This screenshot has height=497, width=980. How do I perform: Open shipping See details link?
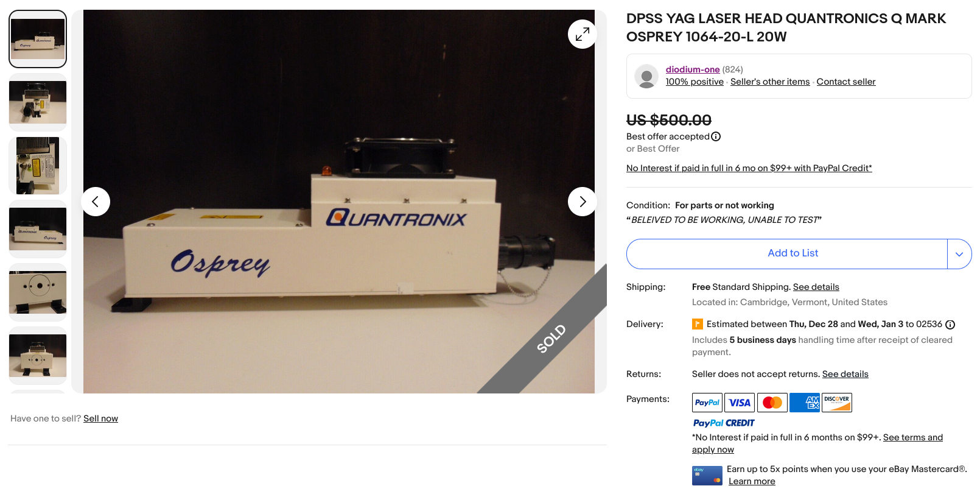pyautogui.click(x=816, y=287)
